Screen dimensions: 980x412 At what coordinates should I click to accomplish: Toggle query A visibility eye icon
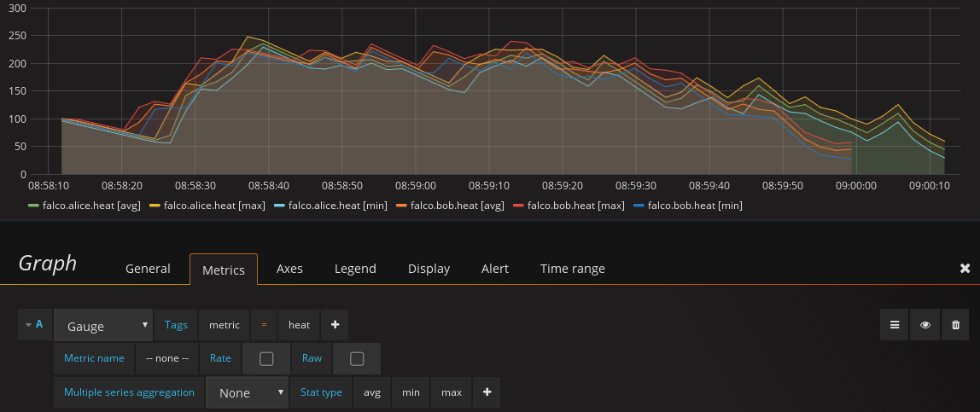pos(925,325)
